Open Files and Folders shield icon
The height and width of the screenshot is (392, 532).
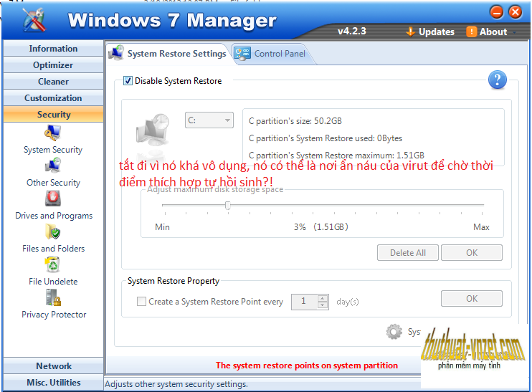(52, 231)
